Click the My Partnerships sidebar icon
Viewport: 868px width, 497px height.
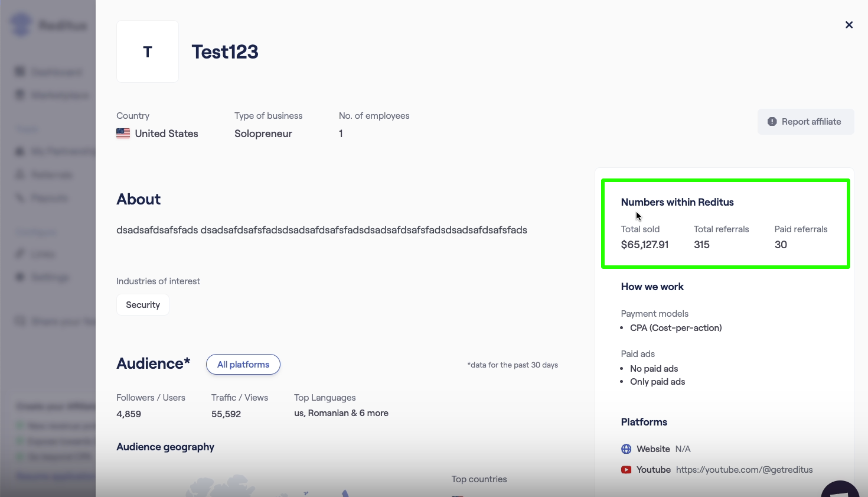19,151
